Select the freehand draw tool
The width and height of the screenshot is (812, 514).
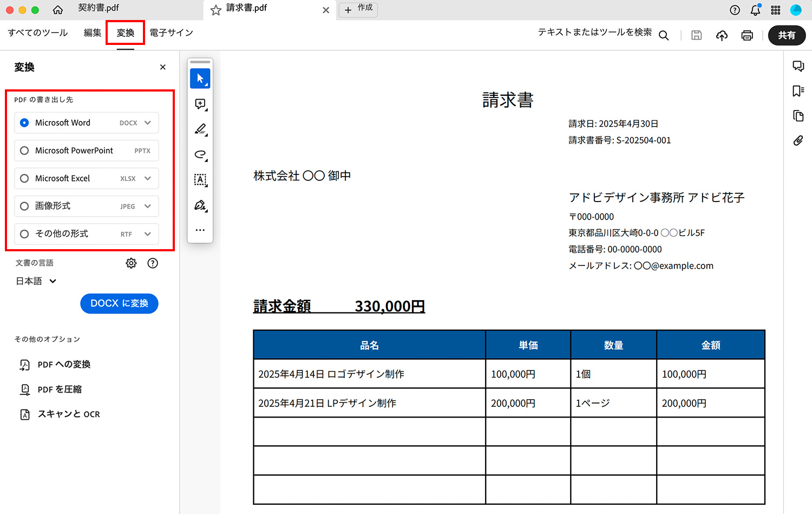pyautogui.click(x=200, y=155)
